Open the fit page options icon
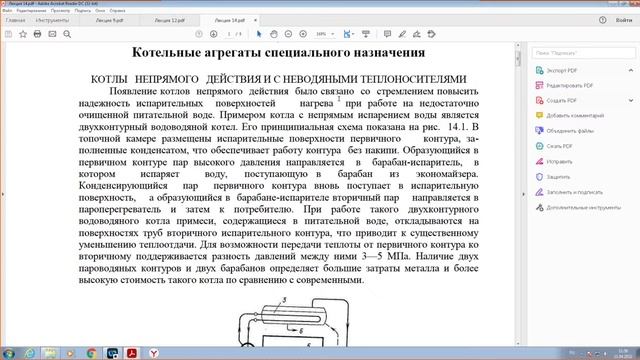The image size is (640, 360). click(348, 34)
